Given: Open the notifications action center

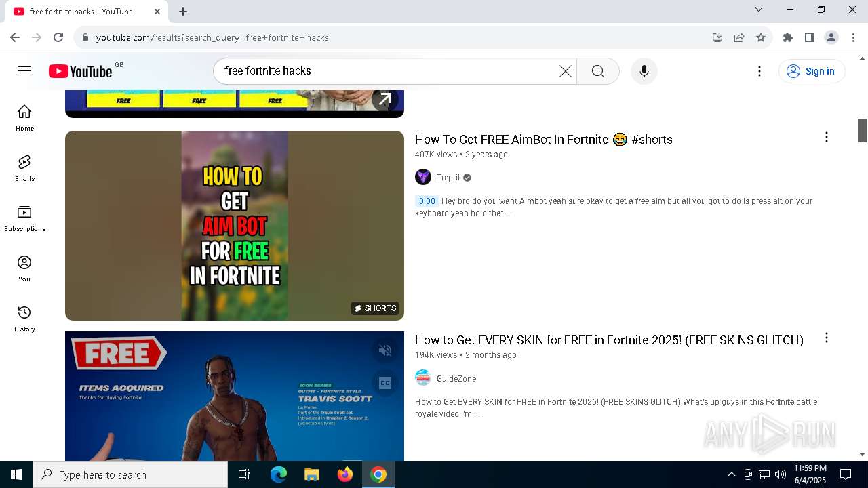Looking at the screenshot, I should tap(846, 474).
